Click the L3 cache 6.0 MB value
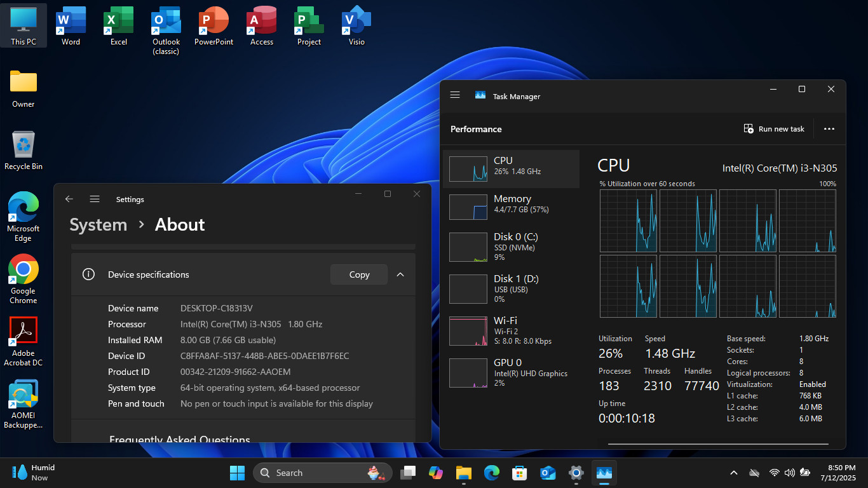This screenshot has width=868, height=488. pos(811,419)
